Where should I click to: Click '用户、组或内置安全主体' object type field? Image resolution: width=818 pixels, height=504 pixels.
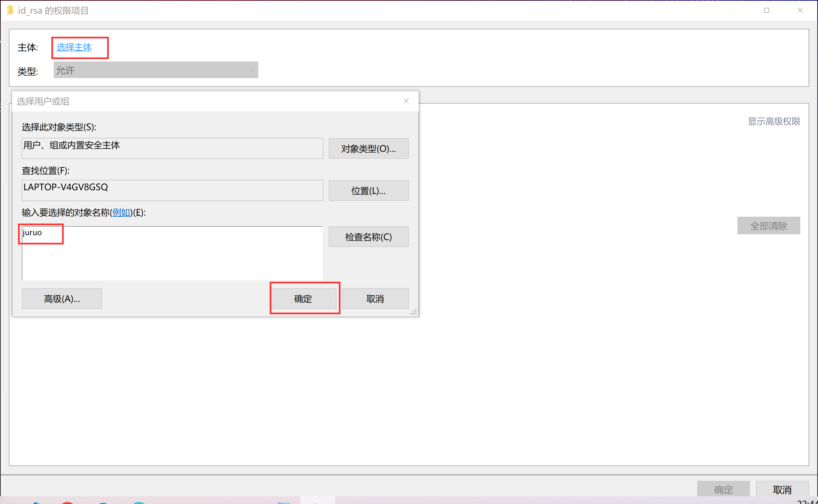coord(172,147)
